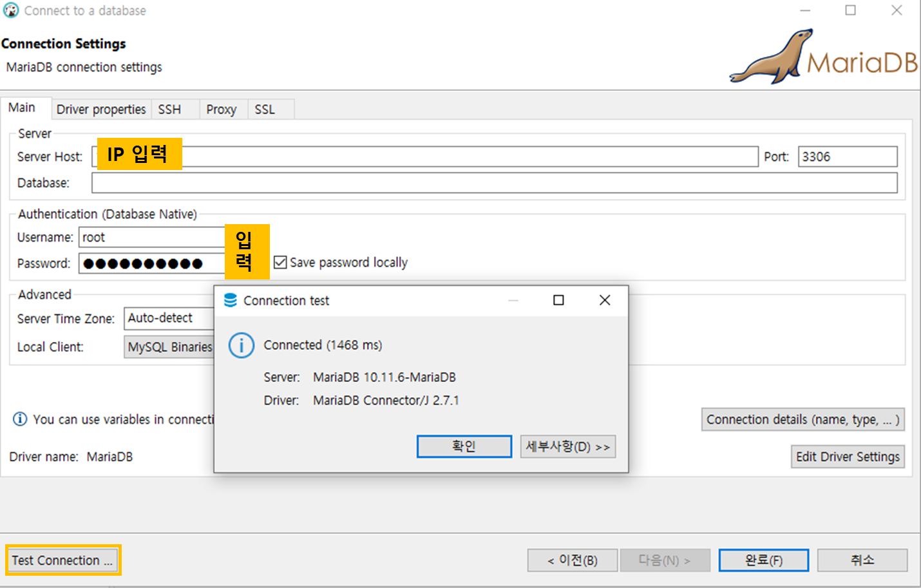The image size is (921, 588).
Task: Click the DBeaver app icon in title bar
Action: (x=11, y=10)
